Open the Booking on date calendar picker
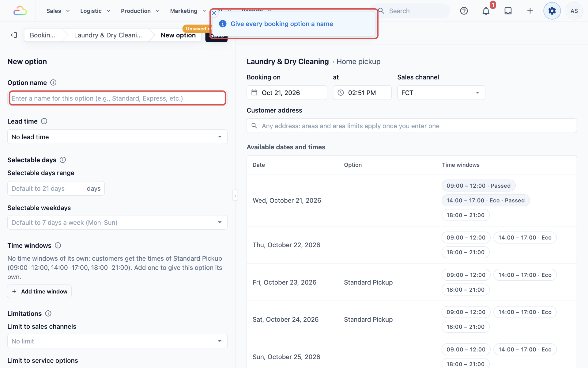This screenshot has height=368, width=588. pyautogui.click(x=287, y=93)
